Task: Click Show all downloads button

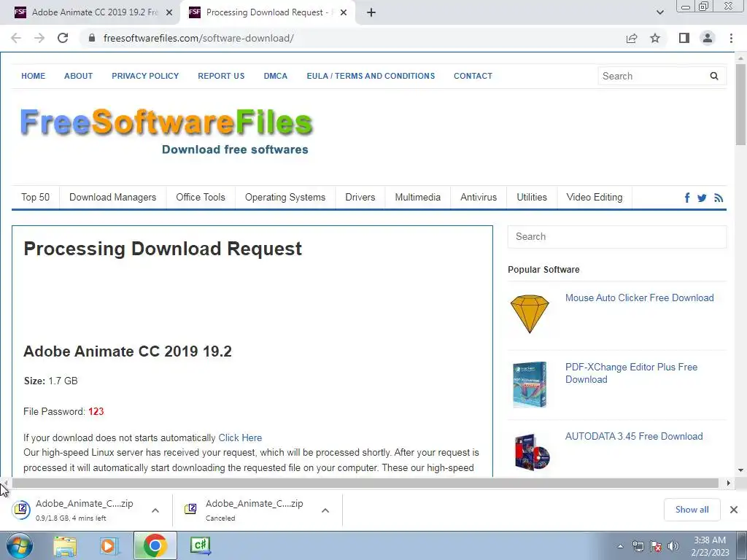Action: point(692,510)
